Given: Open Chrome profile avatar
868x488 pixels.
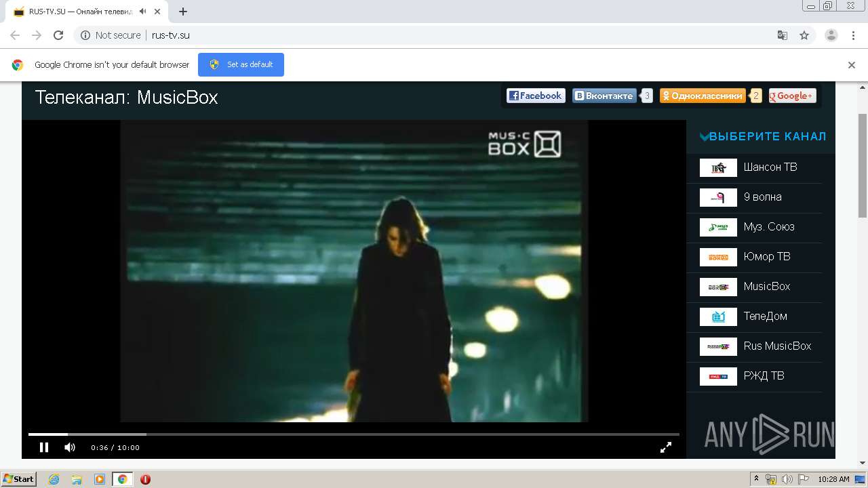Looking at the screenshot, I should (831, 35).
